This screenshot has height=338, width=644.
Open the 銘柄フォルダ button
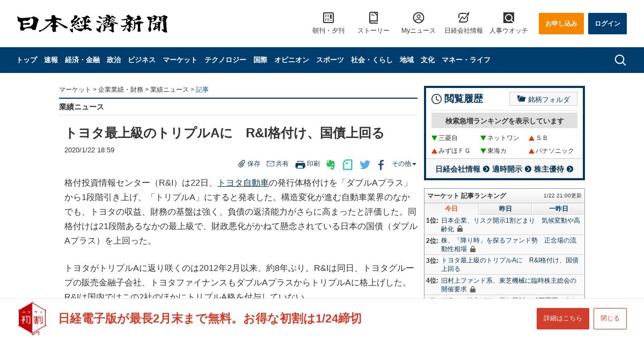click(543, 99)
